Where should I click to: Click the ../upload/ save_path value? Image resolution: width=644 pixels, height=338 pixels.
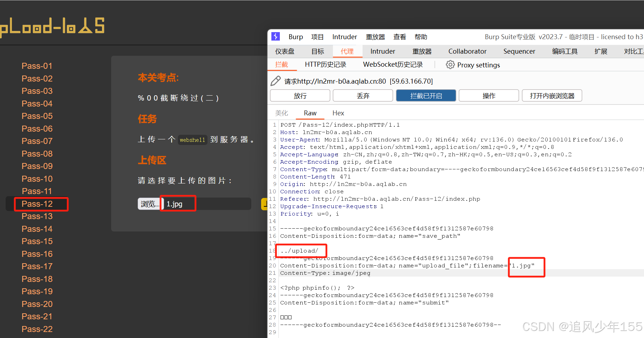tap(299, 251)
